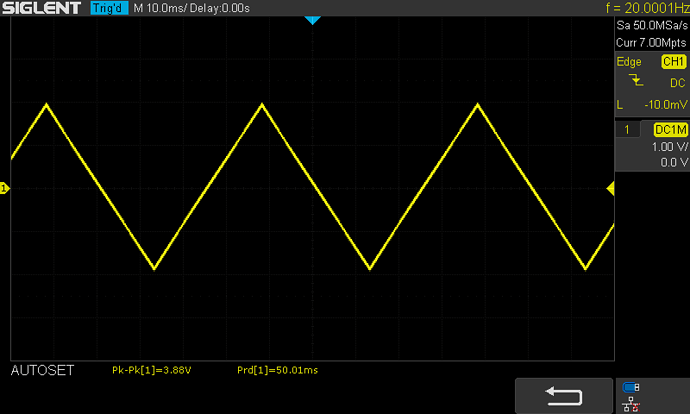This screenshot has width=690, height=414.
Task: Click the network LAN status icon
Action: click(630, 405)
